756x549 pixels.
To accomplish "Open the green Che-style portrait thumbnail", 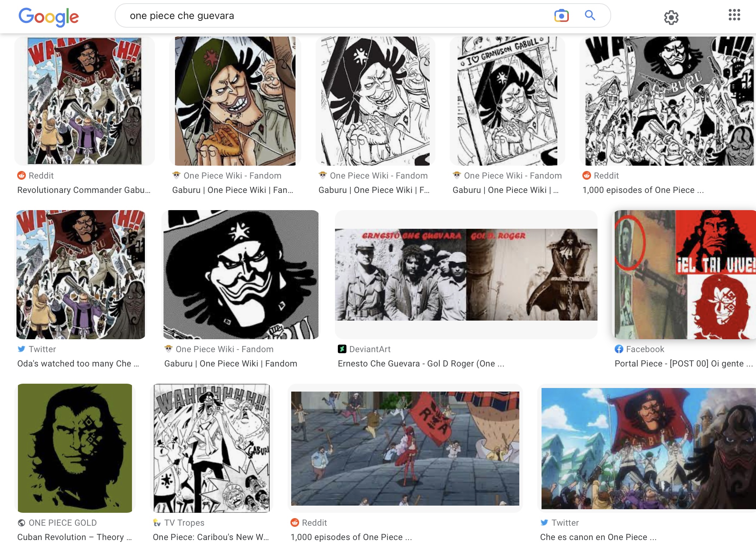I will (x=75, y=448).
